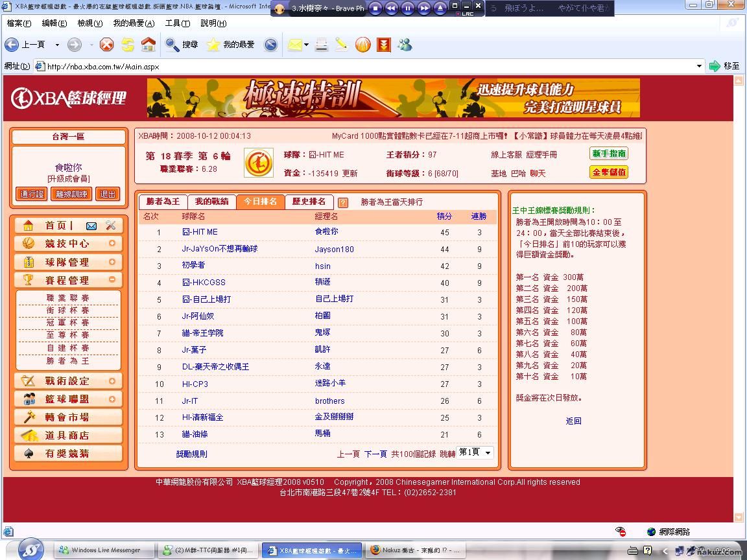Open the 編輯 menu

54,23
